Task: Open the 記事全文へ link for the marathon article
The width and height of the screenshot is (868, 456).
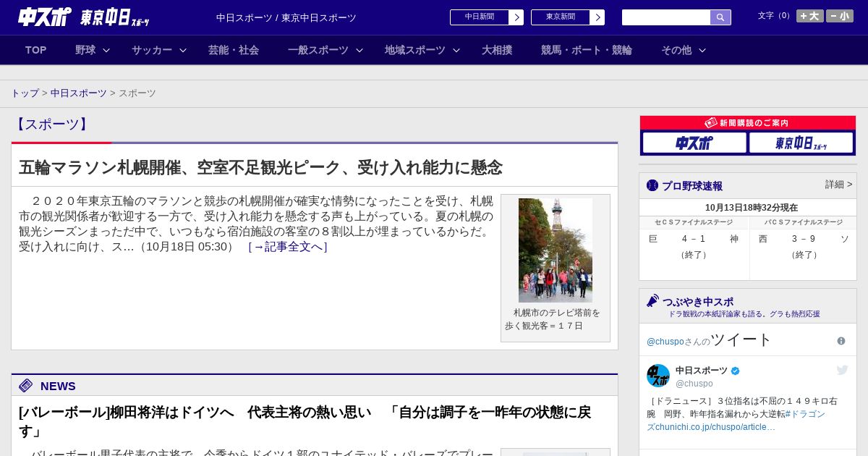Action: pyautogui.click(x=288, y=247)
